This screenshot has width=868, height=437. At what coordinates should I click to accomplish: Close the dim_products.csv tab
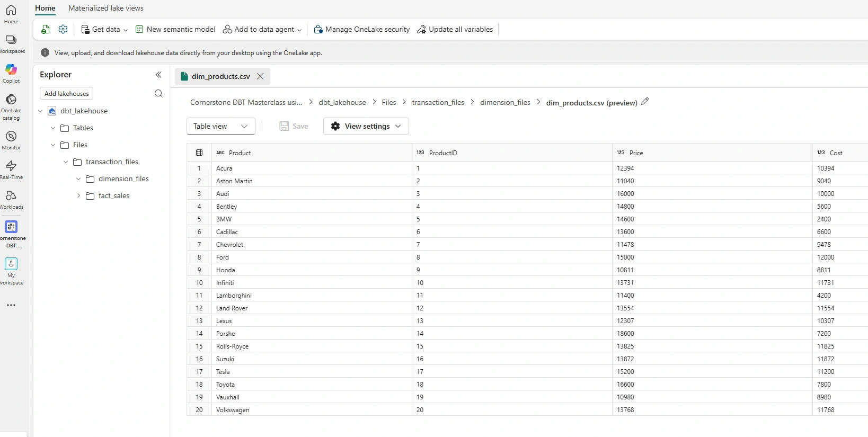[260, 76]
